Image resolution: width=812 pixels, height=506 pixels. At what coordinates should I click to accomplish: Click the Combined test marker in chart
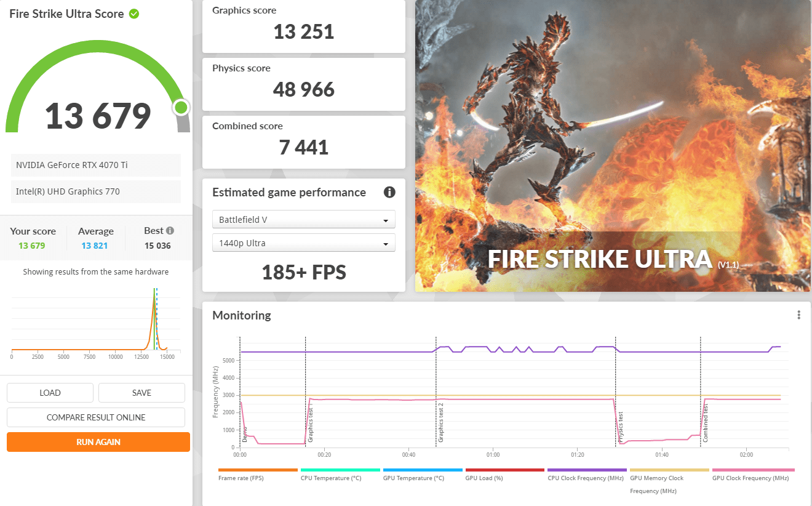(705, 422)
